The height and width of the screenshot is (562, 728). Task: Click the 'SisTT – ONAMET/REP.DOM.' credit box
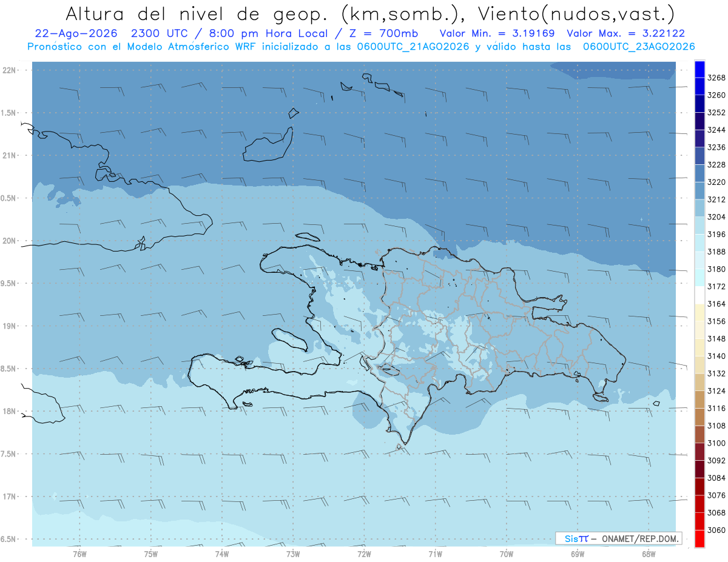point(619,538)
